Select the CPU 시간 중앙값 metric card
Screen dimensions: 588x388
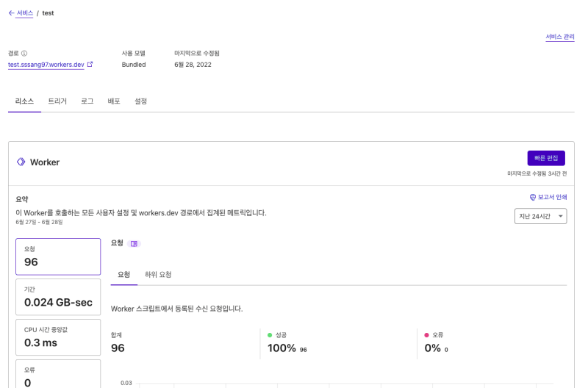(58, 337)
